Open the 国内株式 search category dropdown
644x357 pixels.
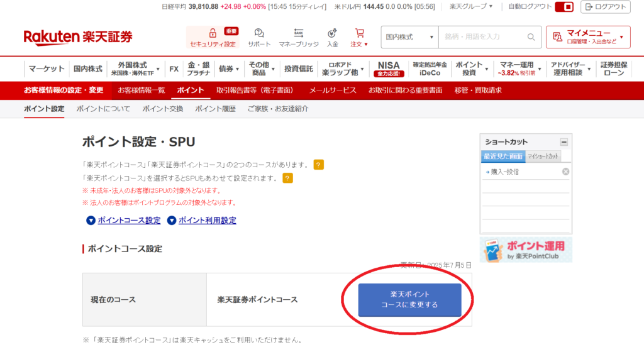[x=409, y=37]
